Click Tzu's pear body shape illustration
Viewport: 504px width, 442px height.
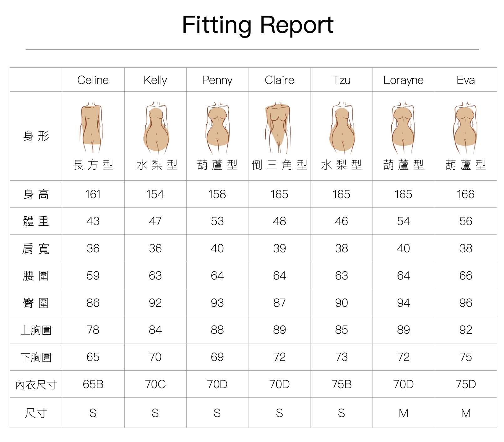click(342, 128)
